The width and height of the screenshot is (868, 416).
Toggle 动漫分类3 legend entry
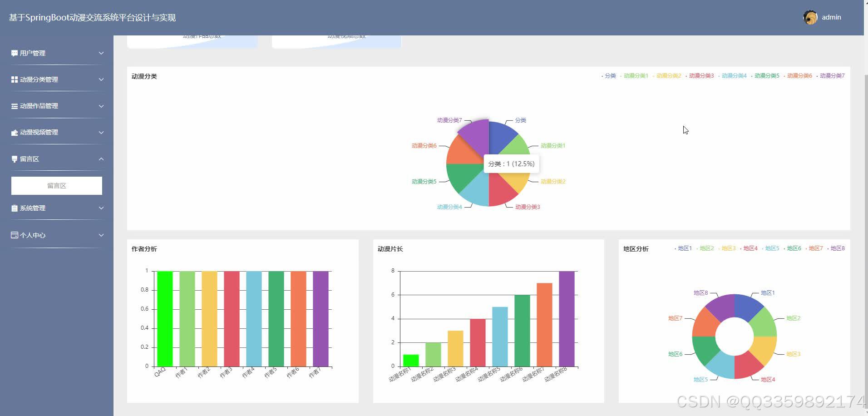pyautogui.click(x=700, y=76)
